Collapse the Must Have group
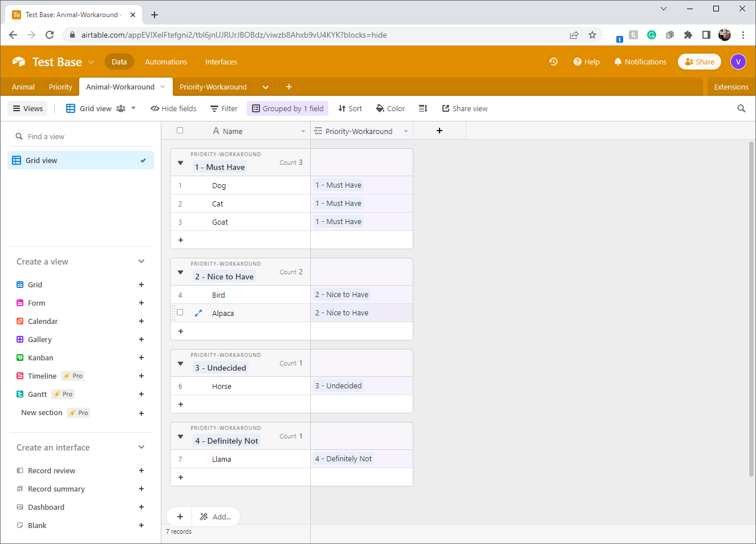This screenshot has width=756, height=544. (x=181, y=163)
